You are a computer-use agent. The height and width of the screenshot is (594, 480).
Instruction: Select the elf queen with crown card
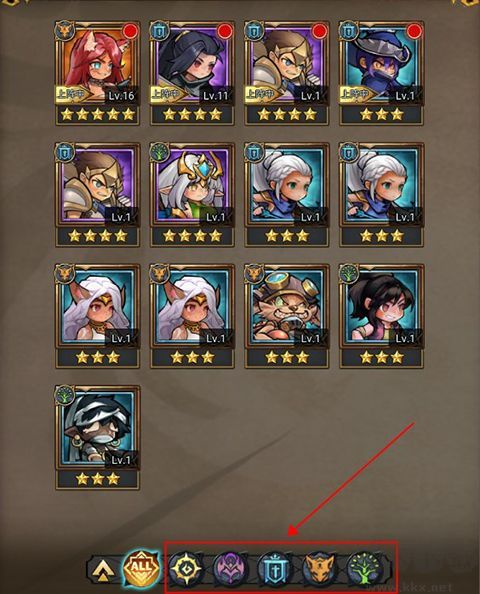coord(192,194)
